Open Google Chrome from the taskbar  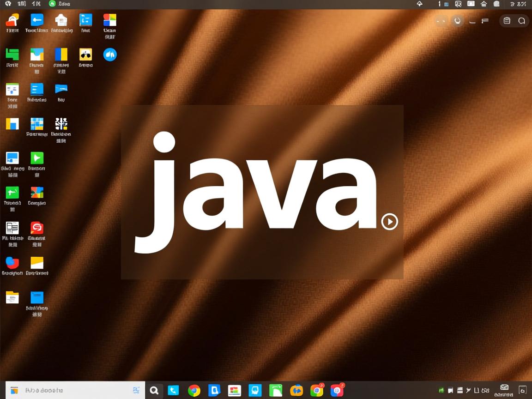tap(194, 390)
